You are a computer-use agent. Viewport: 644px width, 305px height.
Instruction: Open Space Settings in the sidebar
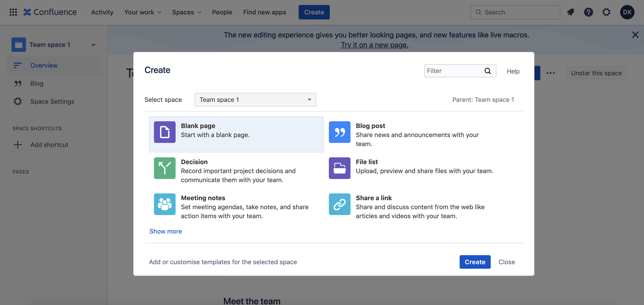54,101
